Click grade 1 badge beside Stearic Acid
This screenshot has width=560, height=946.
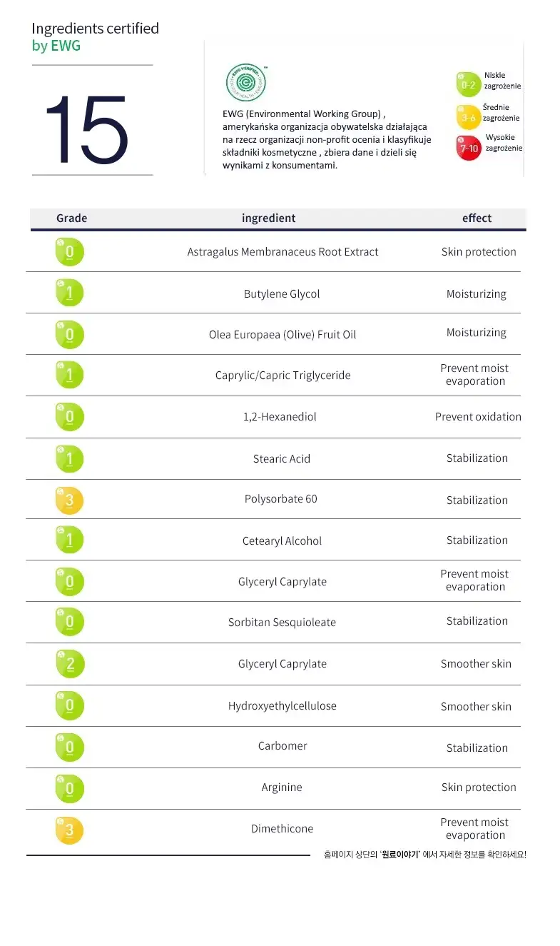pos(70,458)
